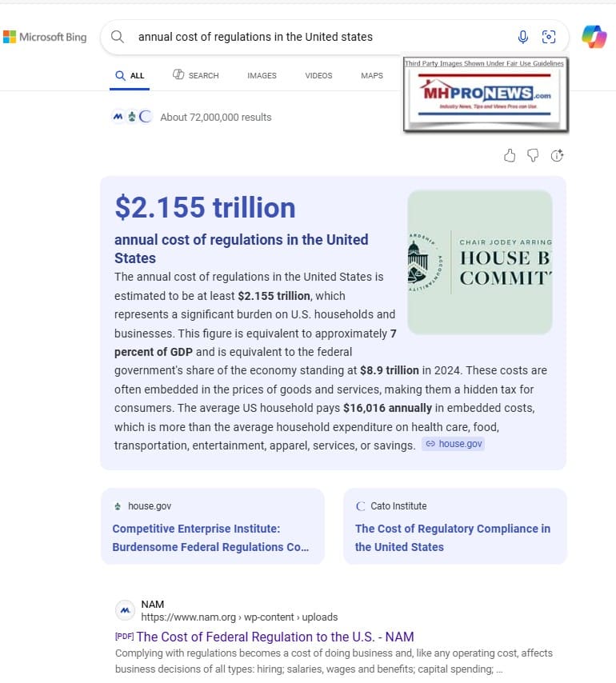Dislike the answer with thumbs down
This screenshot has height=683, width=616.
pos(533,155)
